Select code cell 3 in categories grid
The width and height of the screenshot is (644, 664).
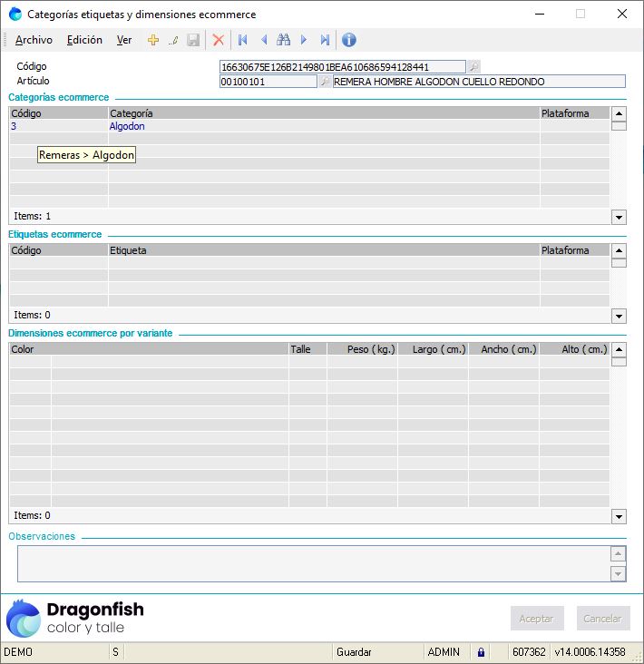click(58, 126)
